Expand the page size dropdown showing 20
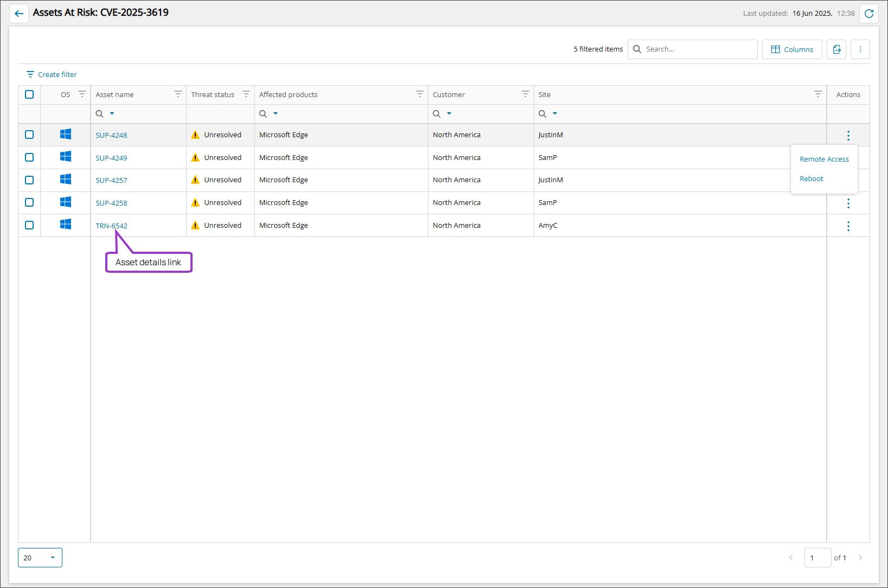Viewport: 888px width, 588px height. [x=40, y=558]
